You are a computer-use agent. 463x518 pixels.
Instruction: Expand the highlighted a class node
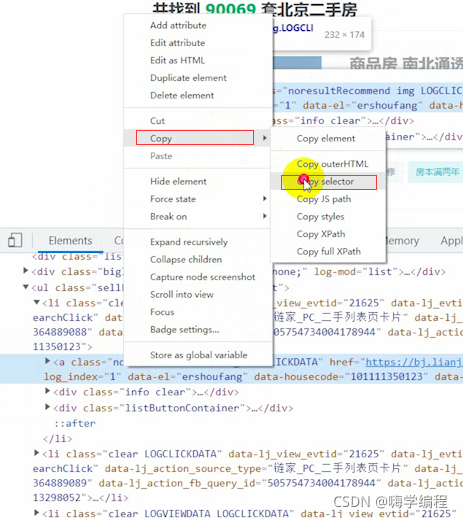click(48, 361)
